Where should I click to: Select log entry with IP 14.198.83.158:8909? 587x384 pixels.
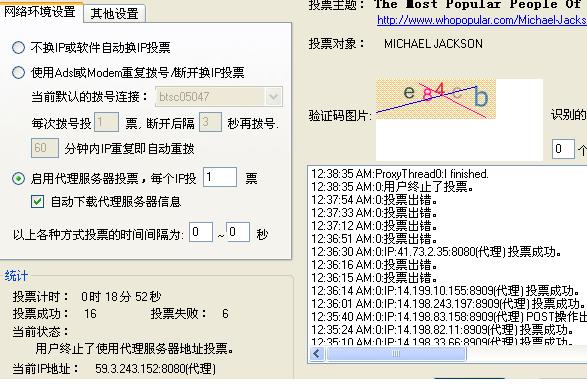point(449,317)
